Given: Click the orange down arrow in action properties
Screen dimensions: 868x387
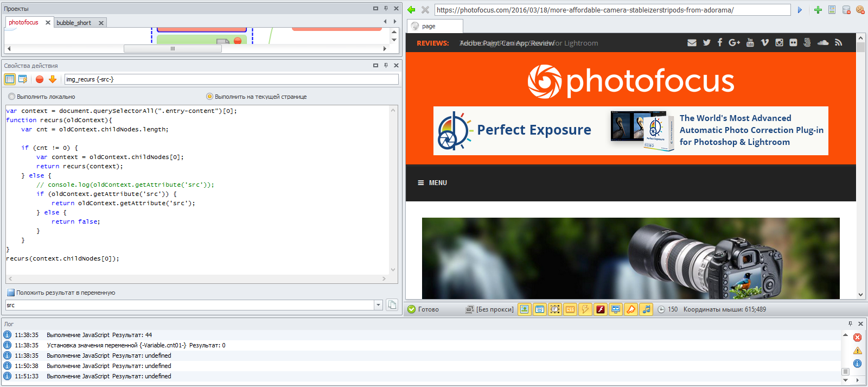Looking at the screenshot, I should tap(53, 79).
